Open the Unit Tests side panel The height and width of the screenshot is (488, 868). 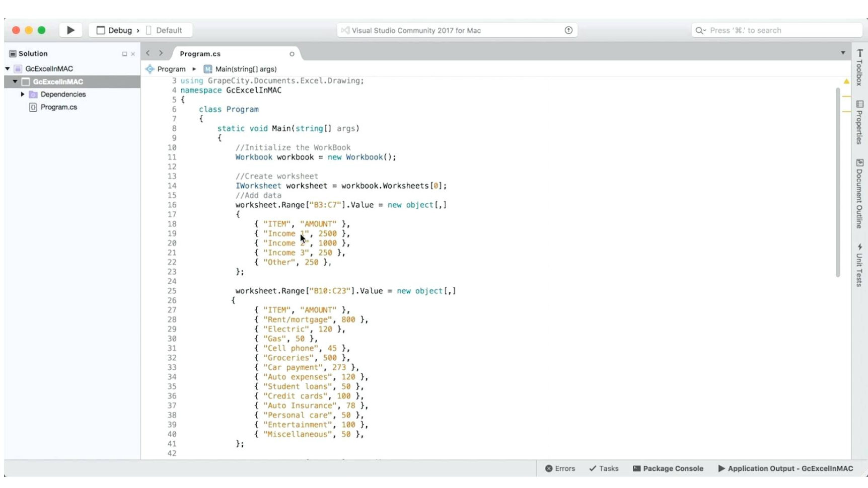point(859,265)
